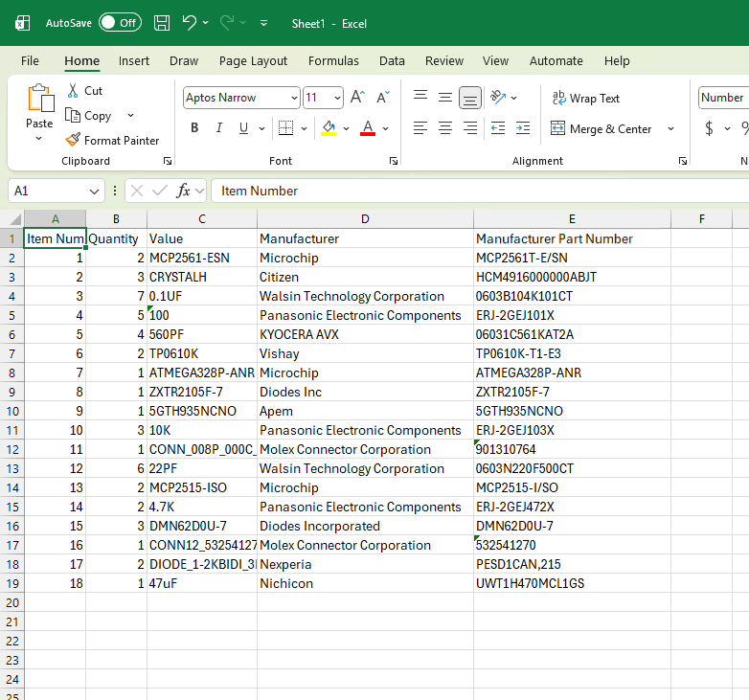Click the Undo arrow icon
Viewport: 749px width, 700px height.
pos(190,23)
